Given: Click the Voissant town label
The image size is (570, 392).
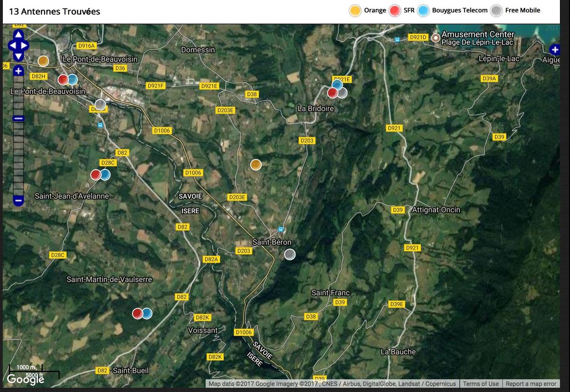Looking at the screenshot, I should tap(203, 330).
